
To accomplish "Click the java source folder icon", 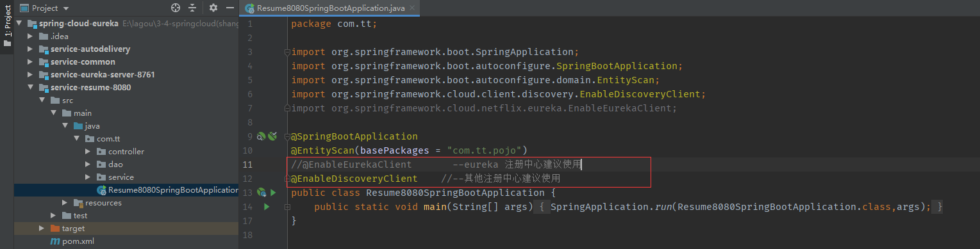I will [x=78, y=126].
